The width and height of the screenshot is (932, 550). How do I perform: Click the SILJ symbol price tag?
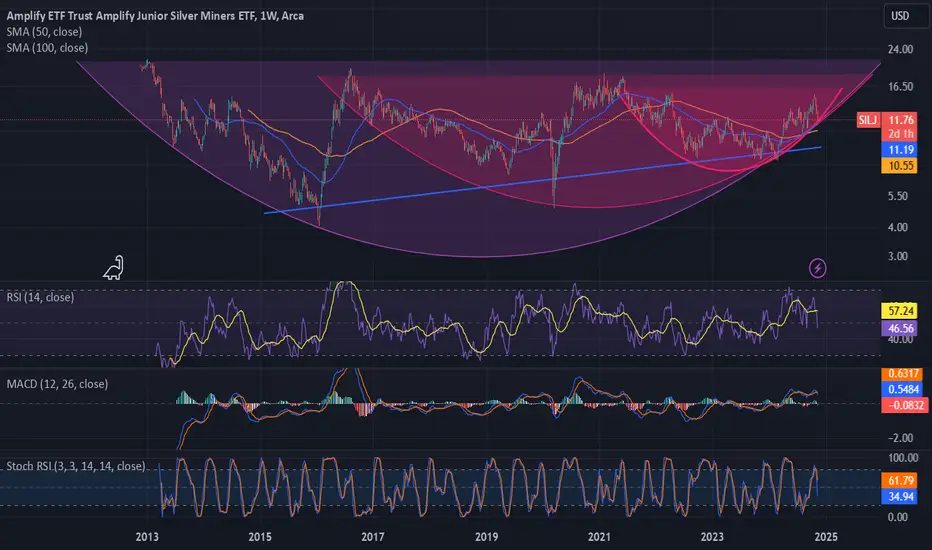click(x=868, y=120)
